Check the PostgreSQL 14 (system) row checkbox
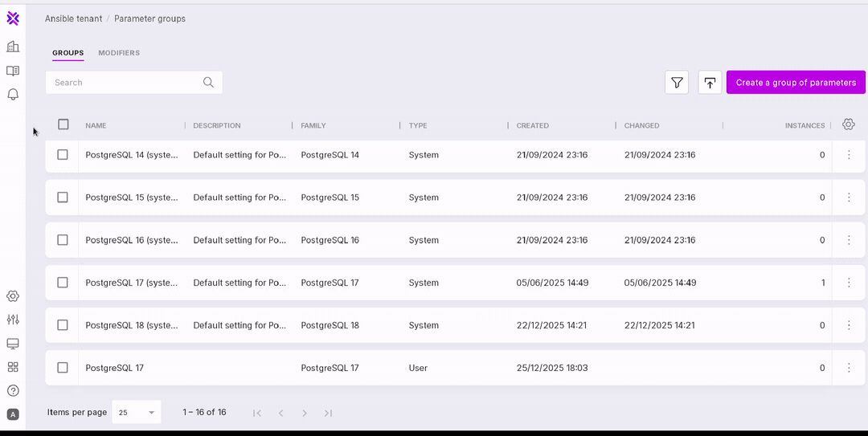The image size is (868, 436). point(63,155)
